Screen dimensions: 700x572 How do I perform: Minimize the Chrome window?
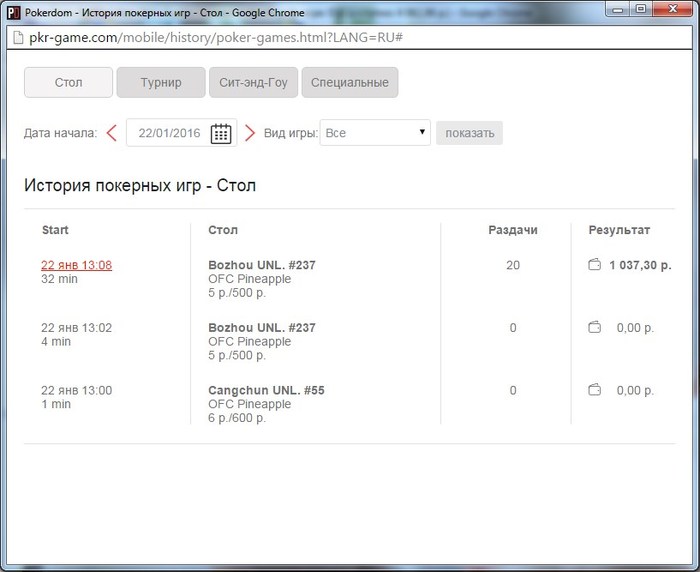click(617, 8)
